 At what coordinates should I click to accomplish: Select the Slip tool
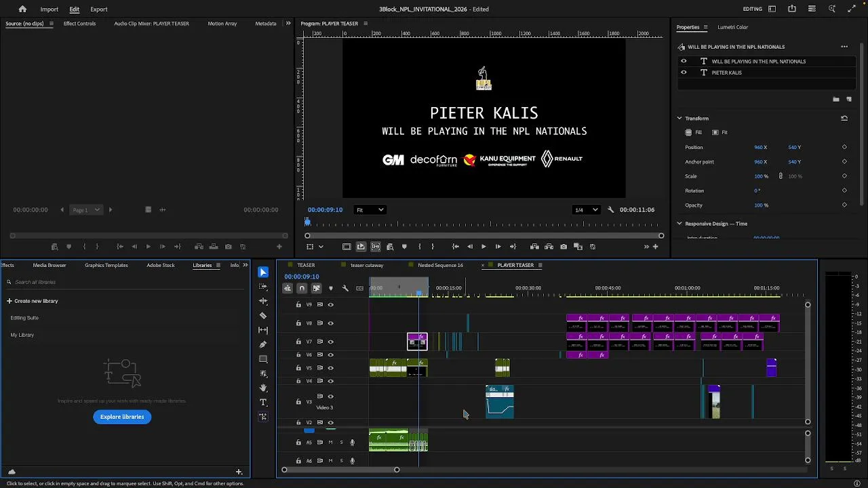click(263, 330)
